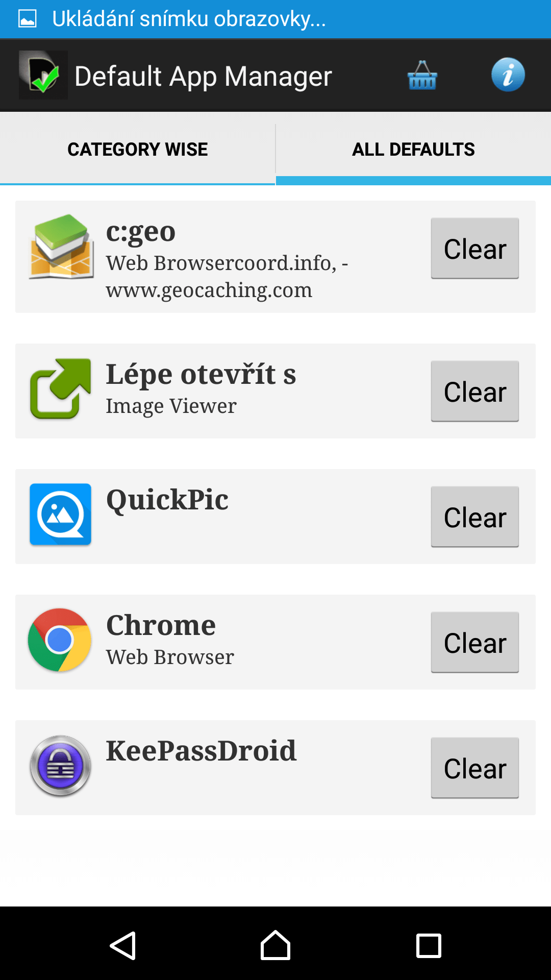Select the c:geo app icon

click(x=61, y=247)
